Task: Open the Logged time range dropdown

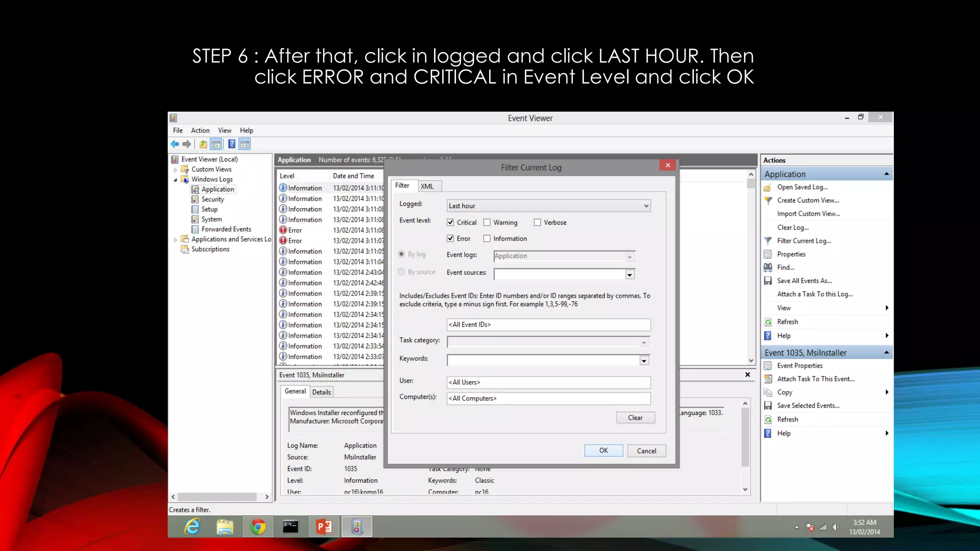Action: coord(548,206)
